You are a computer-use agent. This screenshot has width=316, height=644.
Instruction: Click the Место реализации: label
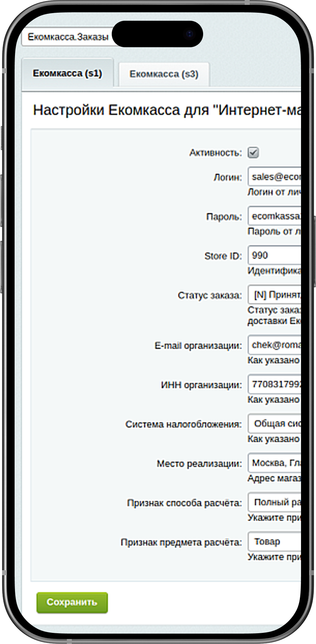click(x=200, y=464)
